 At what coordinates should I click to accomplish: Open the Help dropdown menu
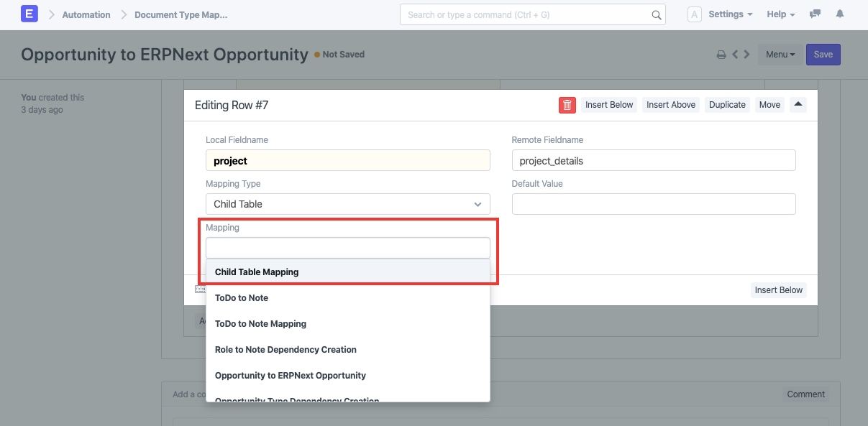pyautogui.click(x=780, y=14)
